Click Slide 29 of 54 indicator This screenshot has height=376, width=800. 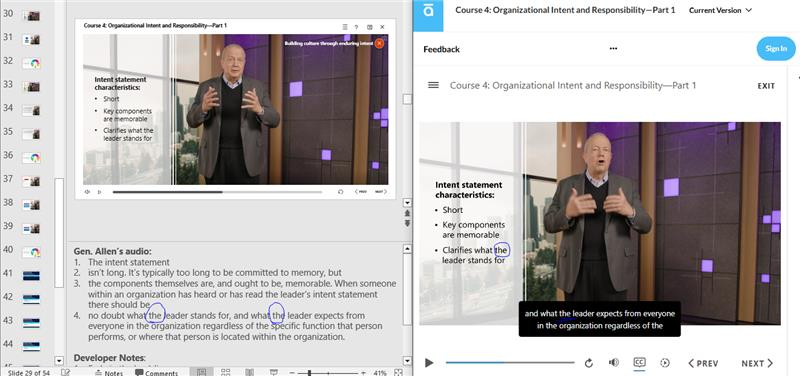(29, 373)
